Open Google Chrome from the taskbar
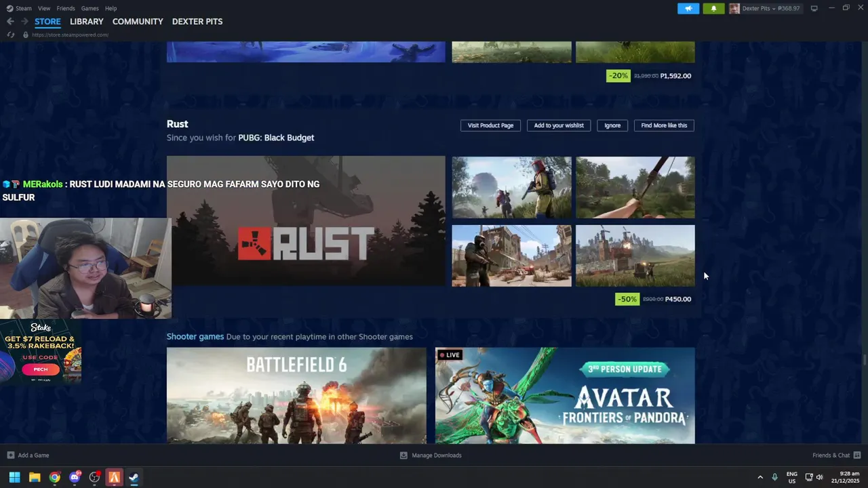The width and height of the screenshot is (868, 488). pos(54,477)
